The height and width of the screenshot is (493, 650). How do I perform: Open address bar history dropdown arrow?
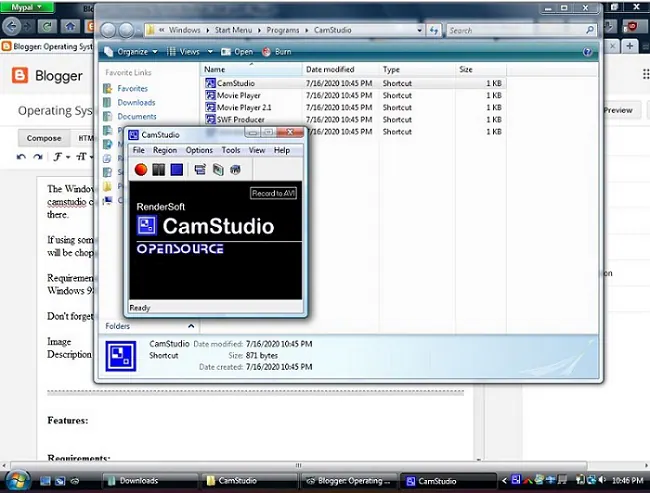420,30
